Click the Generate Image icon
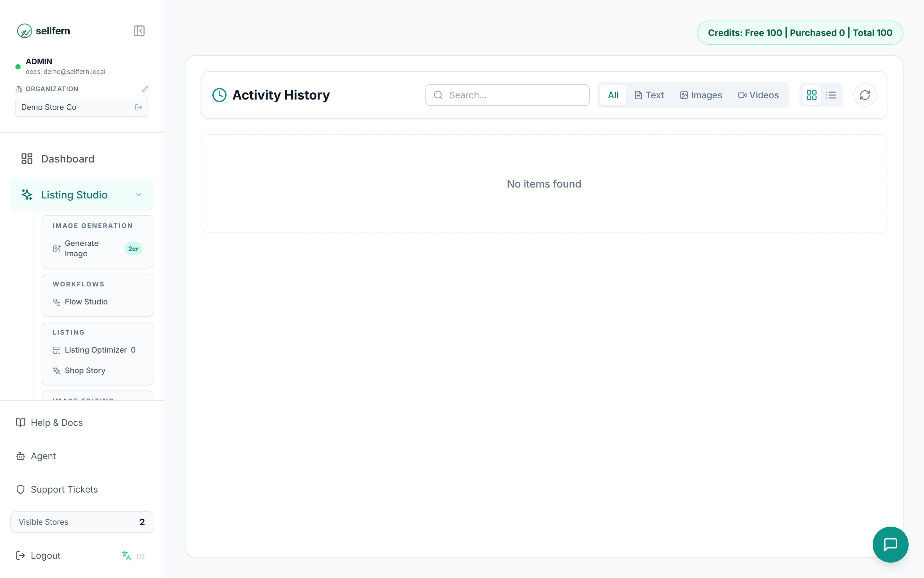This screenshot has width=924, height=578. point(57,249)
